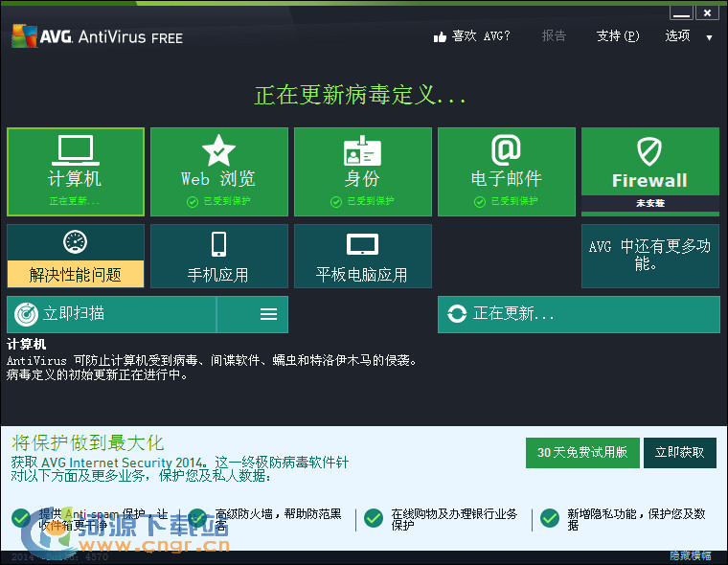Open the 身份 identity badge tile
This screenshot has width=728, height=565.
tap(363, 171)
